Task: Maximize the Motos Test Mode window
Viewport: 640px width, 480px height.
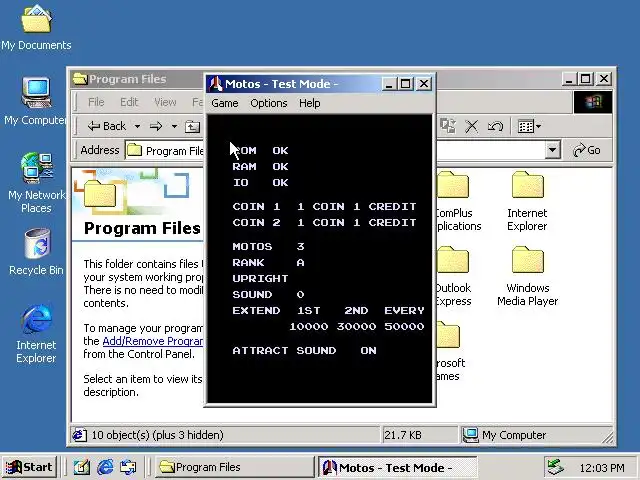Action: [x=406, y=84]
